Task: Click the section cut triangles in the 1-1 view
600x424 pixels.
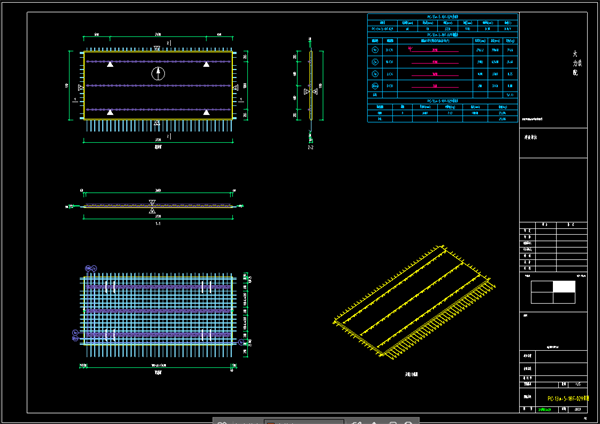Action: pyautogui.click(x=152, y=206)
